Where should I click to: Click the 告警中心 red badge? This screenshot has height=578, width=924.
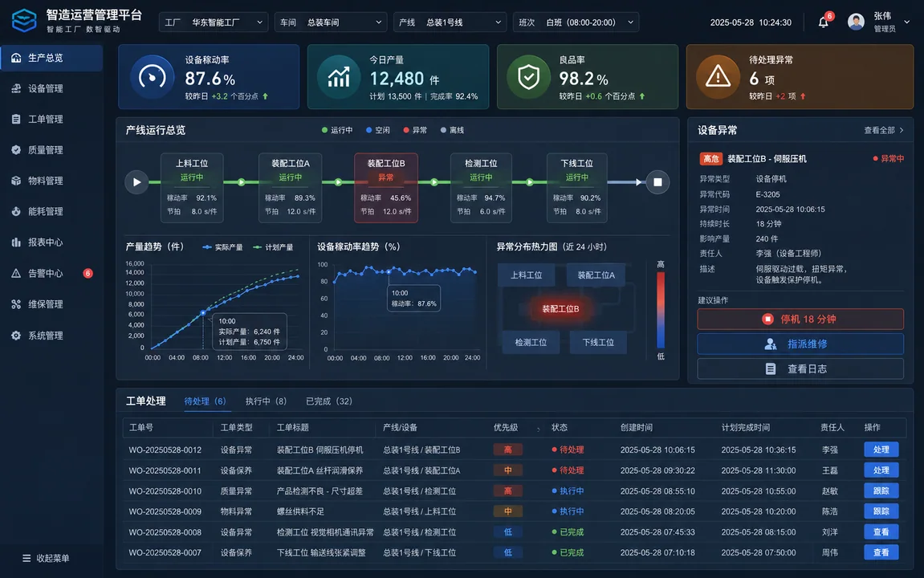click(88, 274)
